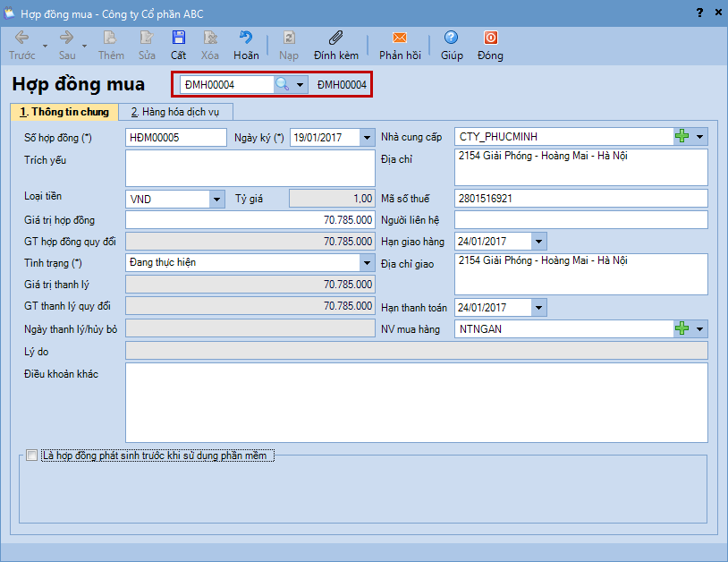
Task: Click the Điều khoản khác text box
Action: click(x=416, y=402)
